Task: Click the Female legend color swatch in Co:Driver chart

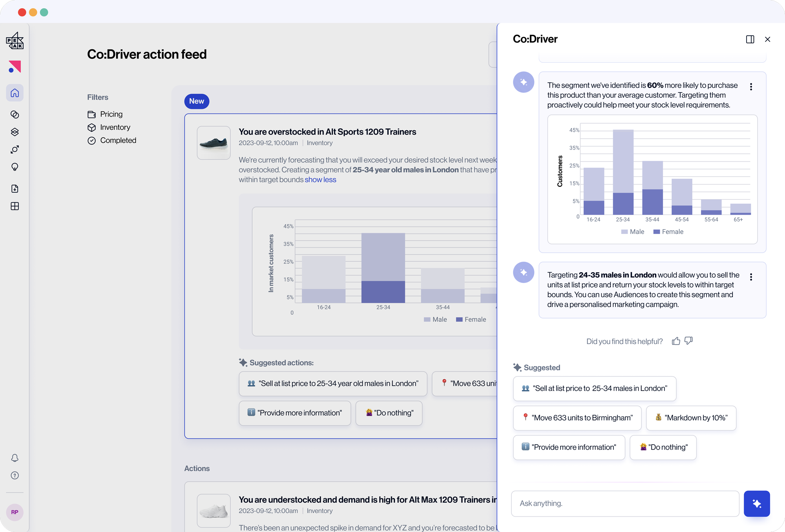Action: pos(656,232)
